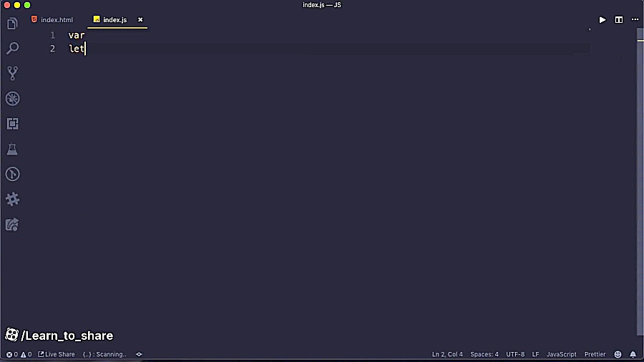Click the Scanning status item
644x362 pixels.
(104, 354)
